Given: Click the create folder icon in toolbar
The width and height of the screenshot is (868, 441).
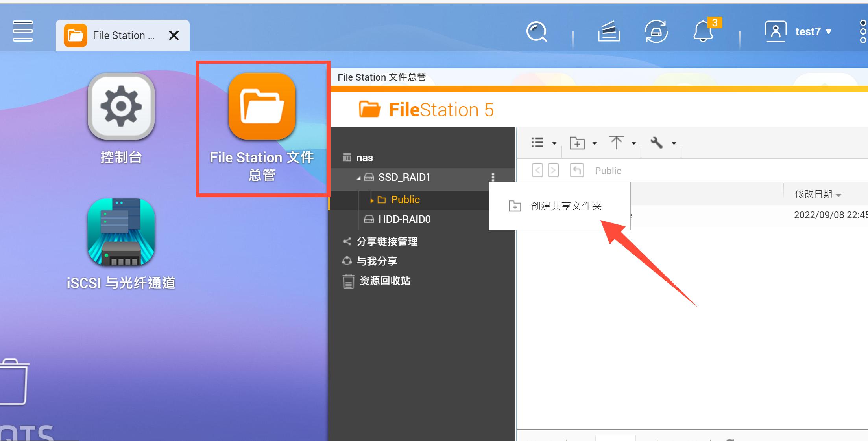Looking at the screenshot, I should click(x=578, y=143).
